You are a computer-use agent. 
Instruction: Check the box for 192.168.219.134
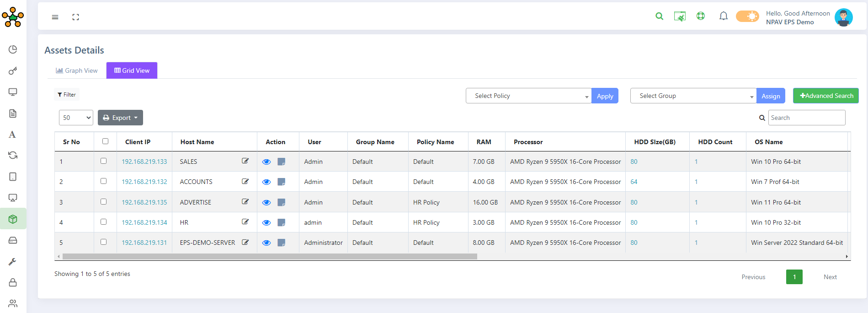click(104, 222)
